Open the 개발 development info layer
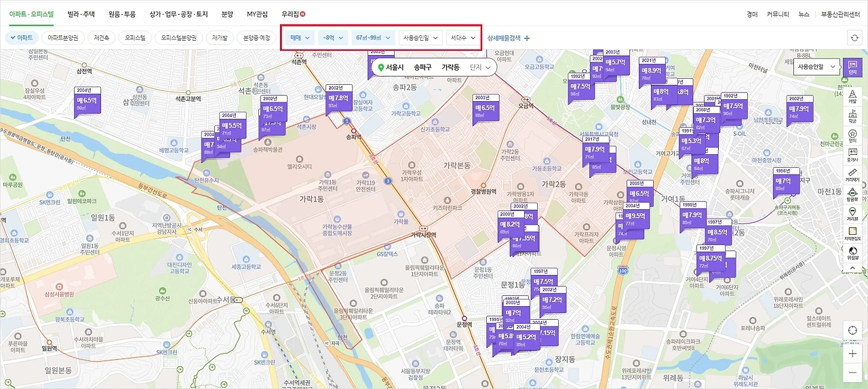Image resolution: width=868 pixels, height=389 pixels. tap(852, 95)
